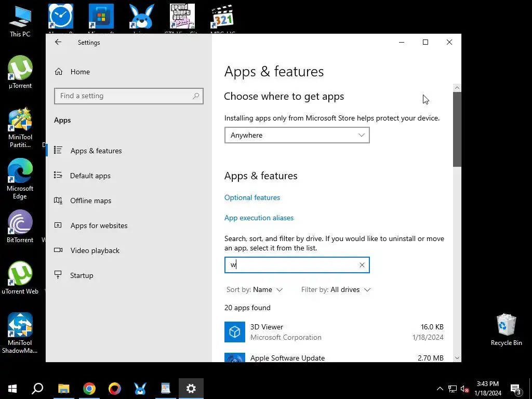Select MiniTool Partition Wizard desktop icon
Viewport: 532px width, 399px height.
[x=20, y=128]
